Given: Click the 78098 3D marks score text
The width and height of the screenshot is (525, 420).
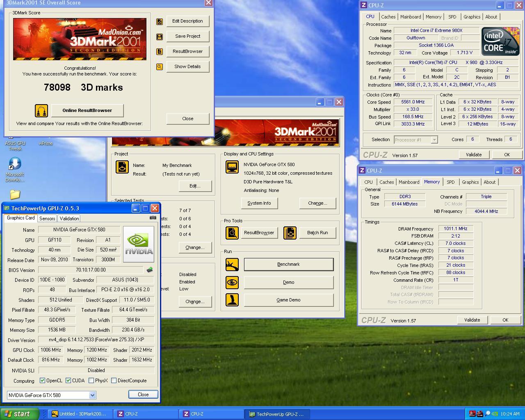Looking at the screenshot, I should [83, 87].
